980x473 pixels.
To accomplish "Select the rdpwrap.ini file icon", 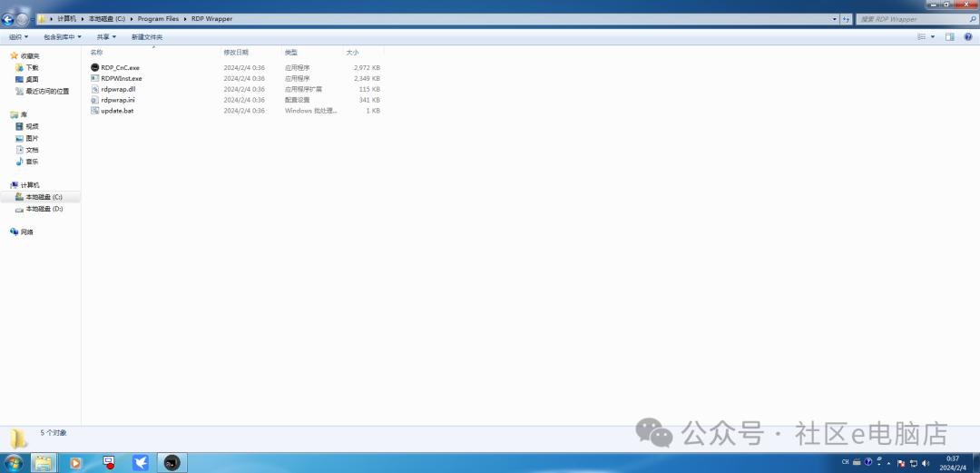I will tap(95, 100).
